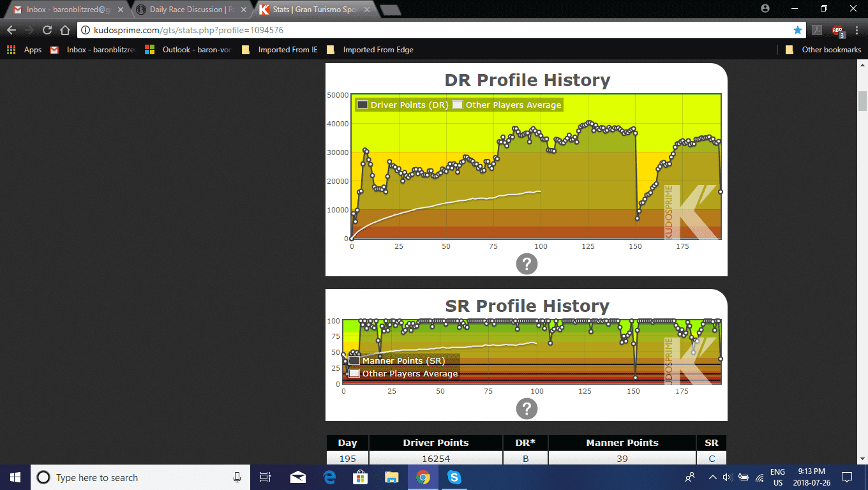Click the address bar showing kudosprime.com URL
The width and height of the screenshot is (868, 490).
434,30
